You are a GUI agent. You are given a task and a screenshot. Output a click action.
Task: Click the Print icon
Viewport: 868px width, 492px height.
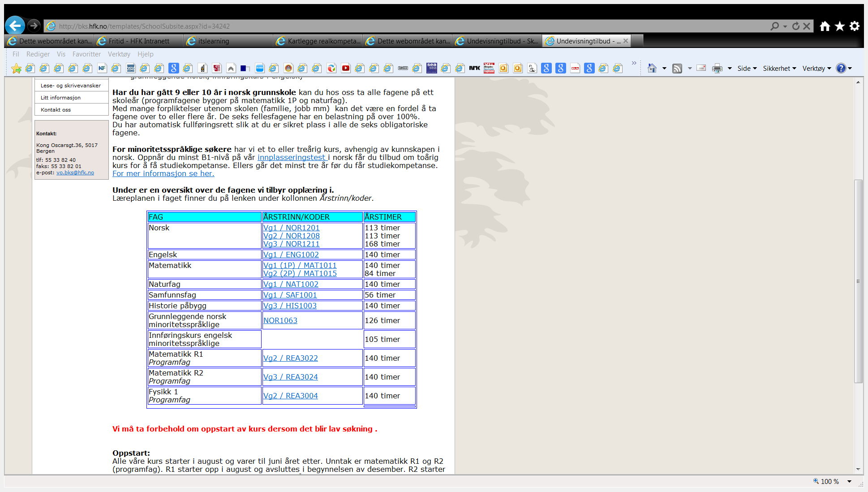coord(718,68)
